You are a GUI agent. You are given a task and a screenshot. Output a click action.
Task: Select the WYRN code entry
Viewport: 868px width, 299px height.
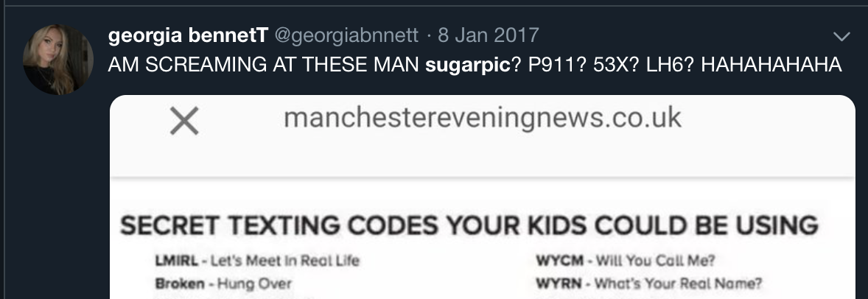coord(648,284)
